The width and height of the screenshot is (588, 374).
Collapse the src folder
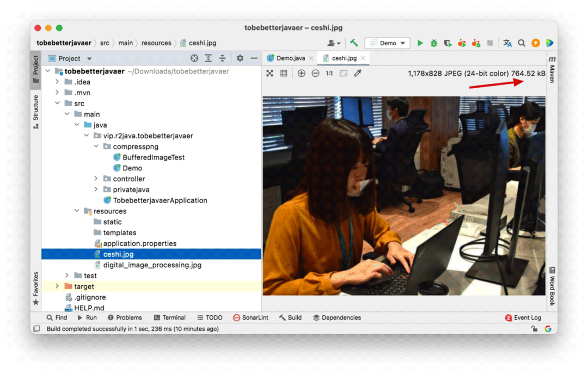coord(57,103)
